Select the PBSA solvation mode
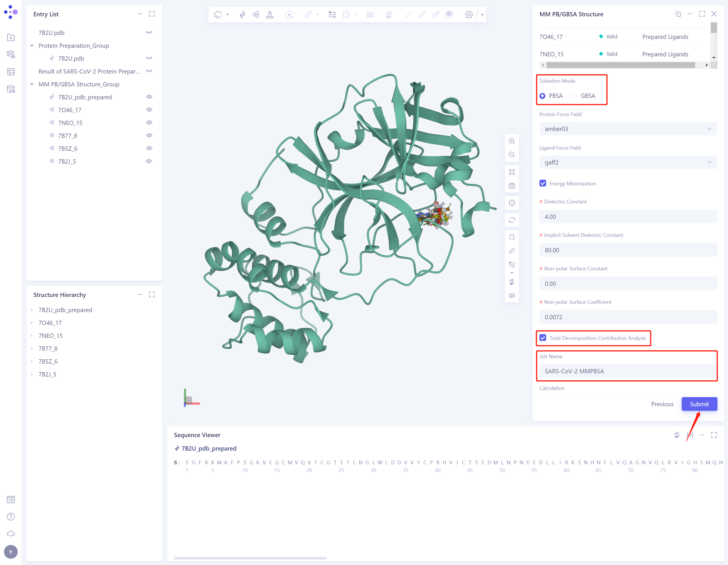Viewport: 728px width, 565px height. tap(542, 96)
